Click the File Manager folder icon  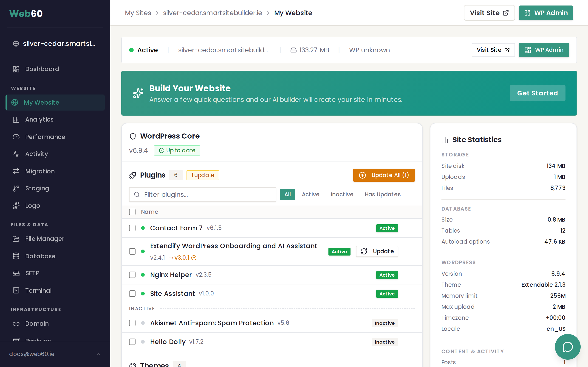click(x=16, y=239)
